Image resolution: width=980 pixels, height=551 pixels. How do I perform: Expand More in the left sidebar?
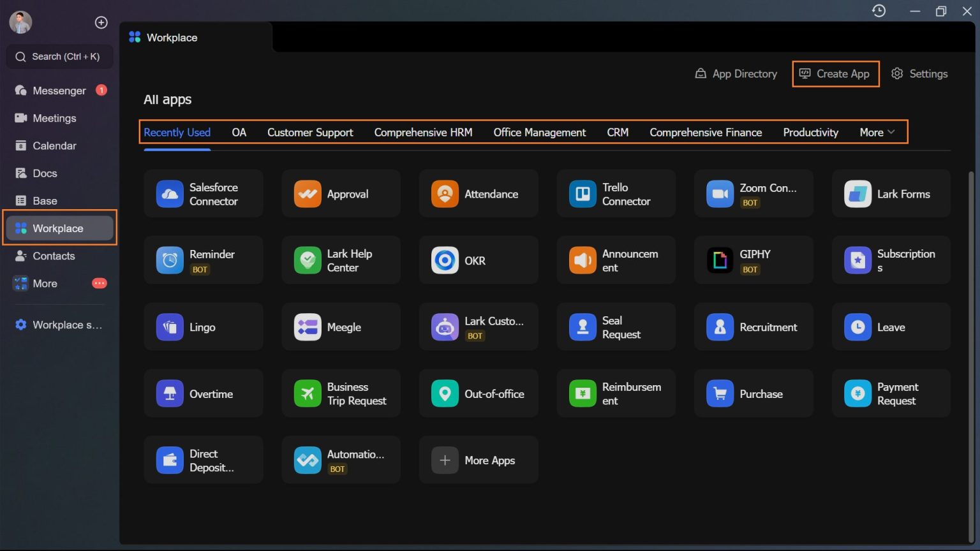point(45,283)
